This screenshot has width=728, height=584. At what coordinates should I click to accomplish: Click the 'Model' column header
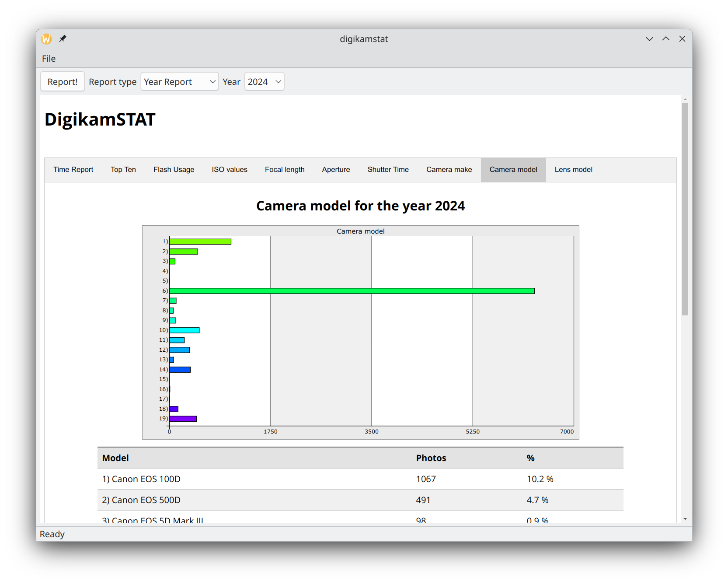115,458
